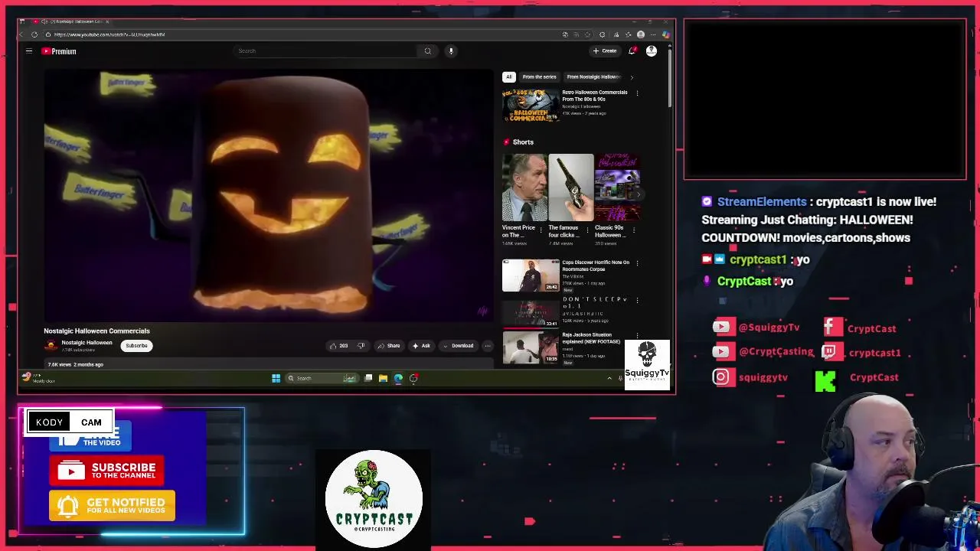The image size is (980, 551).
Task: Click the @SquiggyTv YouTube handle overlay
Action: tap(756, 328)
